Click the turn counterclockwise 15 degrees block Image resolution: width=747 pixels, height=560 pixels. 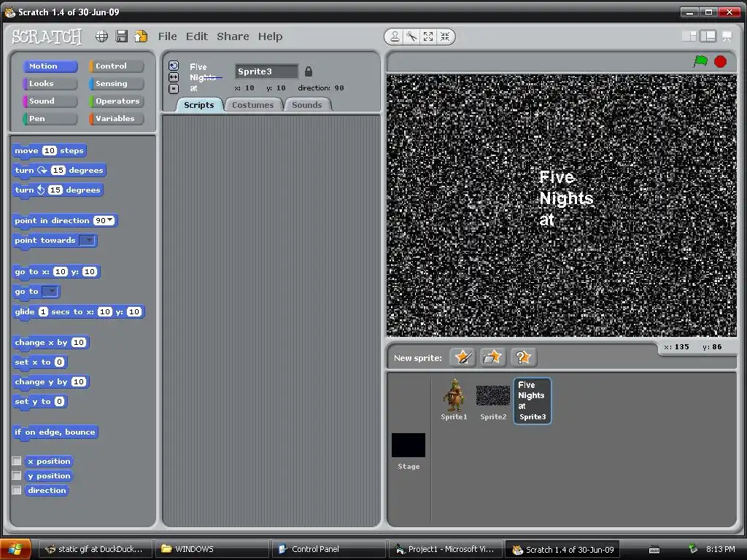(x=57, y=190)
